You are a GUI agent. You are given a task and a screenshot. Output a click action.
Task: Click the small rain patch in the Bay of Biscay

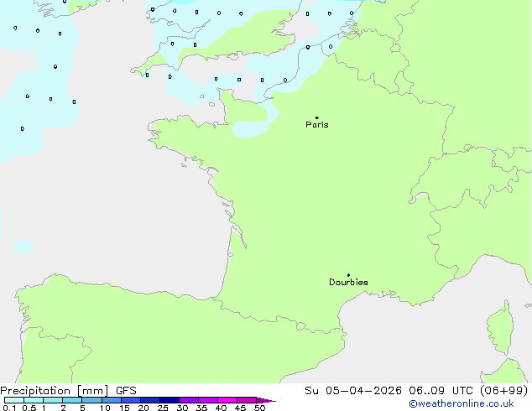coord(23,247)
